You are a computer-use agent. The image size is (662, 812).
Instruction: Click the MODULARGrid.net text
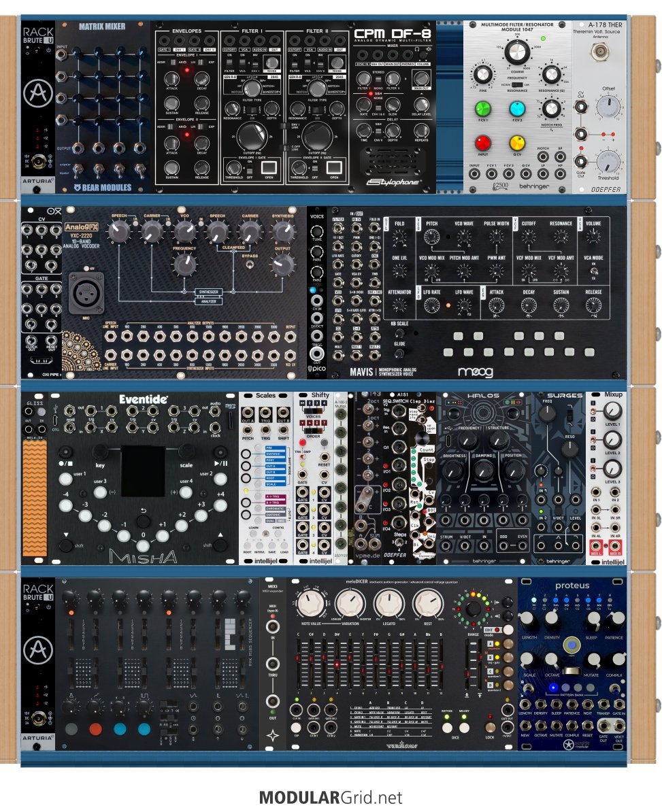click(331, 797)
